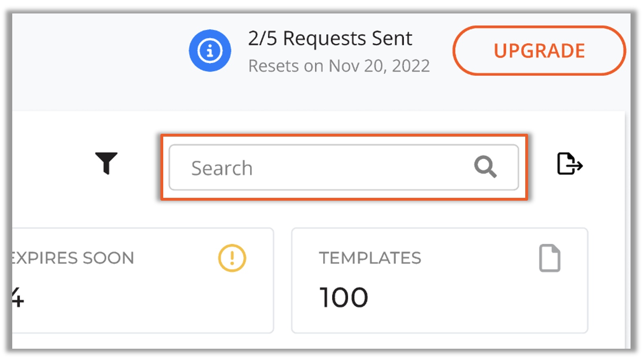Click the 100 templates count
Viewport: 644px width, 363px height.
pos(344,297)
